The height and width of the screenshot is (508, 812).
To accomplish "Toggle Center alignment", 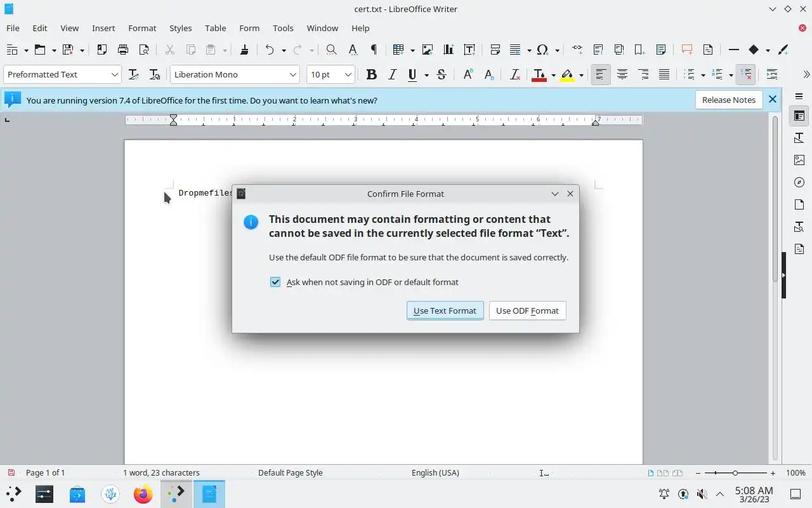I will tap(622, 74).
